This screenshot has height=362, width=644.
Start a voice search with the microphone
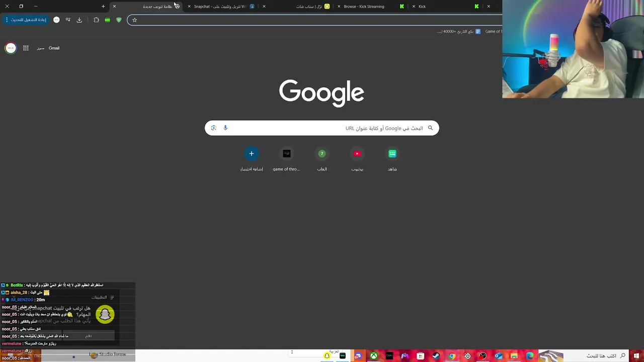[225, 128]
